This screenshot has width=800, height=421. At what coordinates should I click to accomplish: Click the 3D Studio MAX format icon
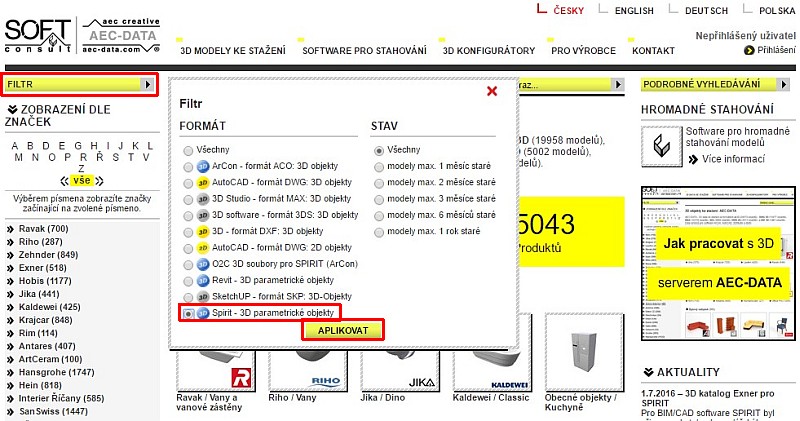tap(203, 199)
